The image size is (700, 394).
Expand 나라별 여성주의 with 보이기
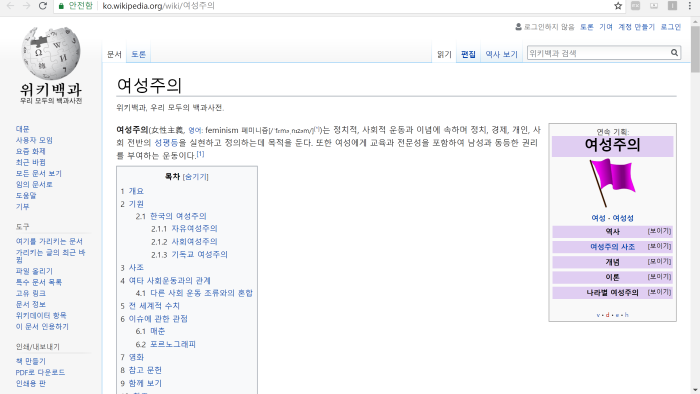pos(659,292)
